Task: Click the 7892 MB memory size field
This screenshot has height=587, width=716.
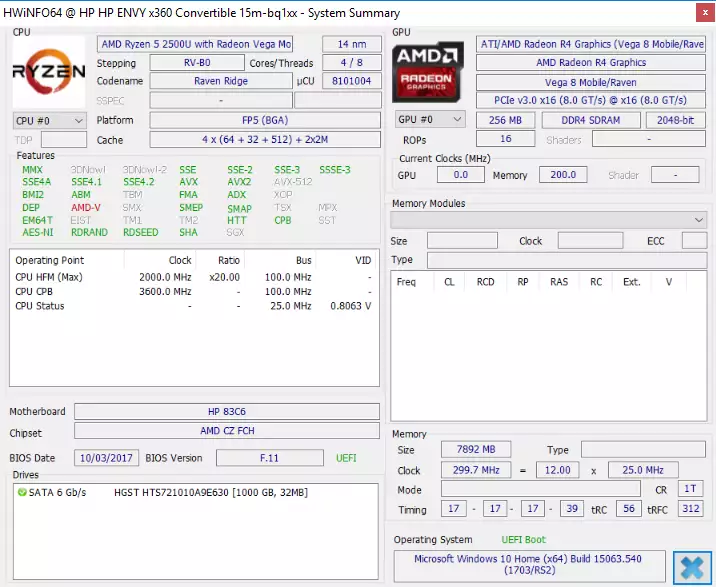Action: point(476,450)
